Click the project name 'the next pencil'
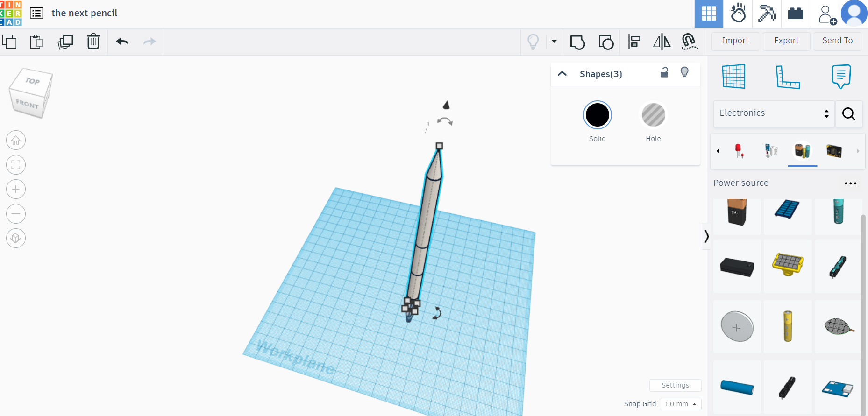Screen dimensions: 868x416 click(85, 13)
